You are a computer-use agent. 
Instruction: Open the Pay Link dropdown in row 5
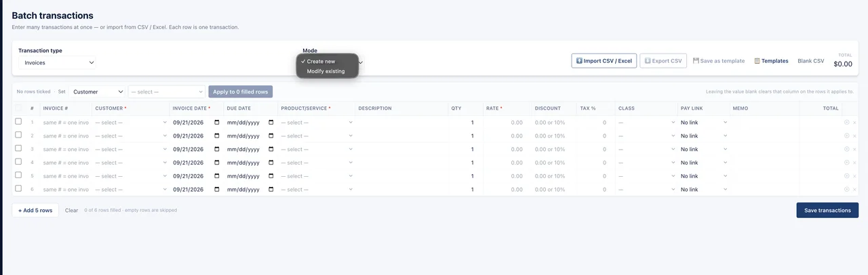(x=704, y=176)
